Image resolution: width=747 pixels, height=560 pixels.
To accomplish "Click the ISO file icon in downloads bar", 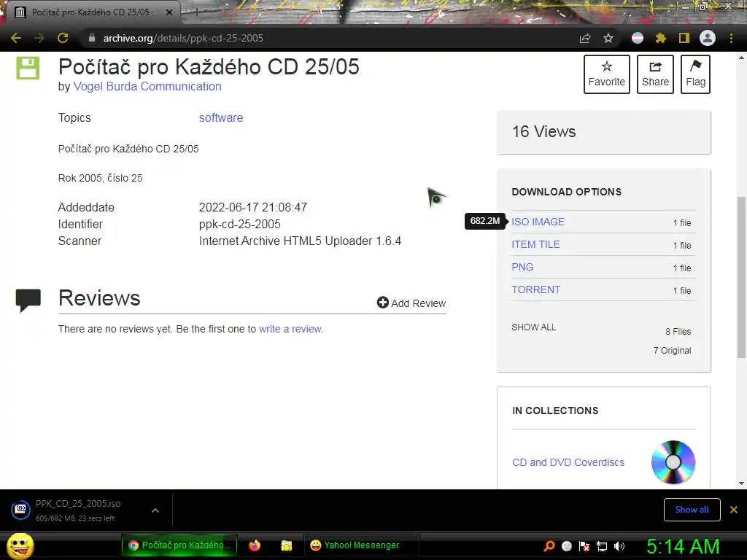I will pos(21,510).
